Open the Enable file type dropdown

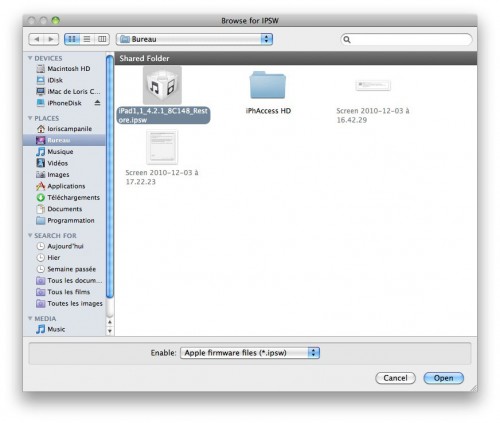click(250, 353)
